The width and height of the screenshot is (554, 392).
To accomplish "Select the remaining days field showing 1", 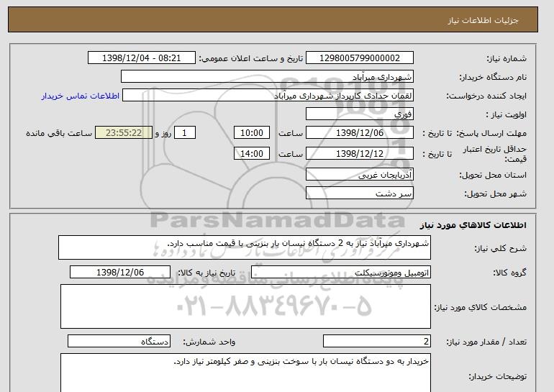I will tap(184, 133).
